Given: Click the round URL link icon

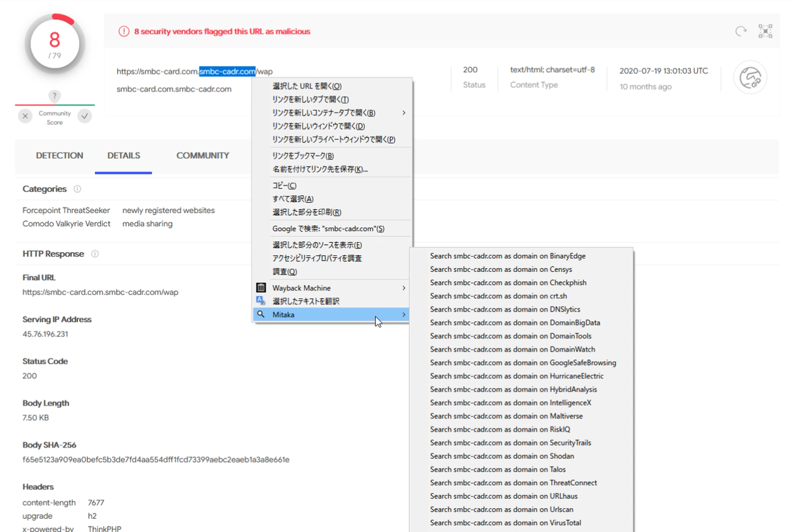Looking at the screenshot, I should pos(750,78).
